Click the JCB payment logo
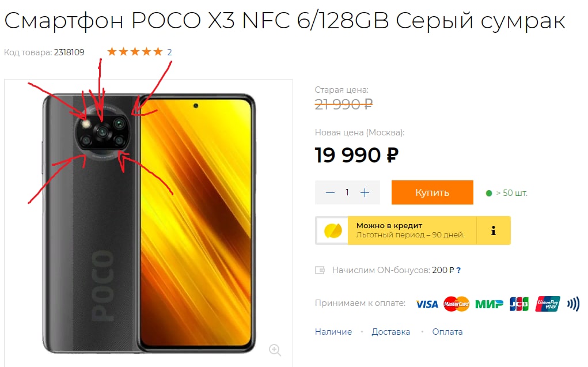 pos(519,304)
